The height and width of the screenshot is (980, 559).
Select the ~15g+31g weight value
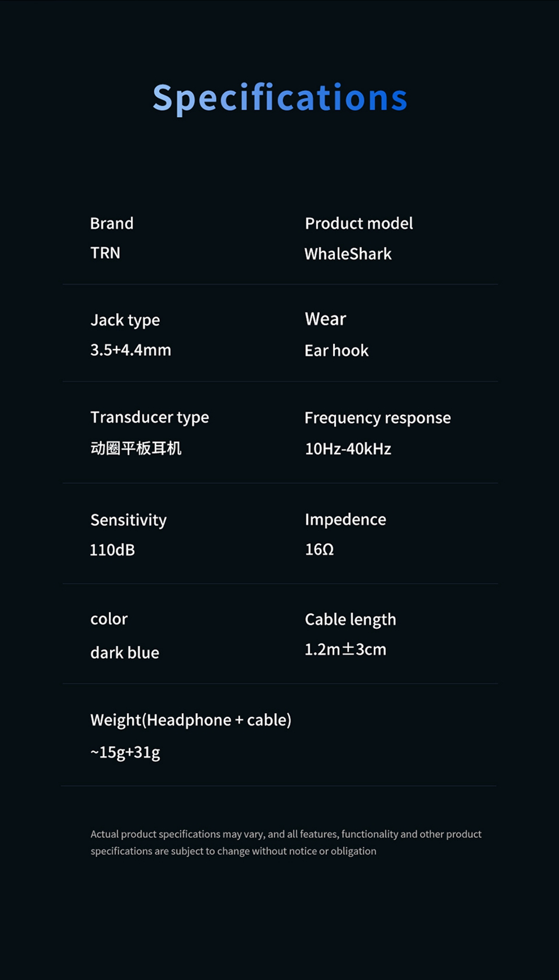pos(125,752)
